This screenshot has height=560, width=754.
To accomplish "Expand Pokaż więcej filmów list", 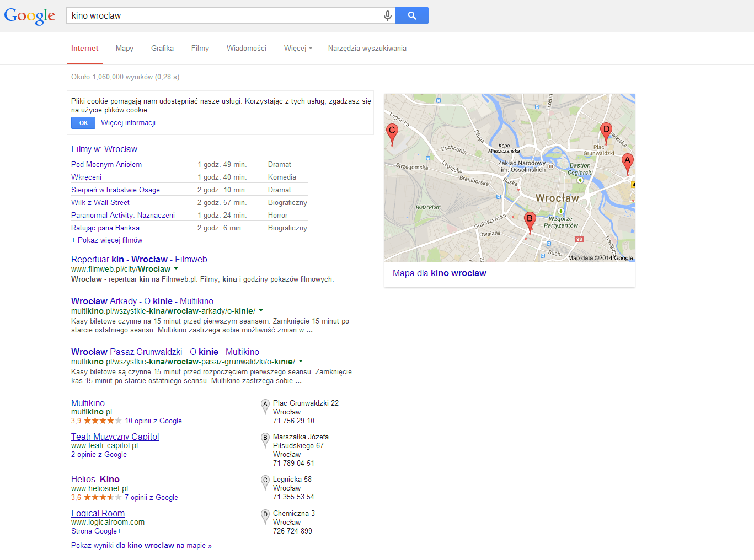I will tap(106, 240).
